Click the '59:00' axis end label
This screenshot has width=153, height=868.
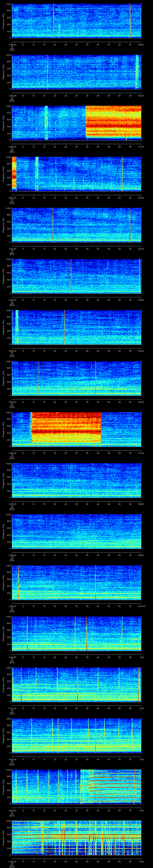pyautogui.click(x=141, y=555)
